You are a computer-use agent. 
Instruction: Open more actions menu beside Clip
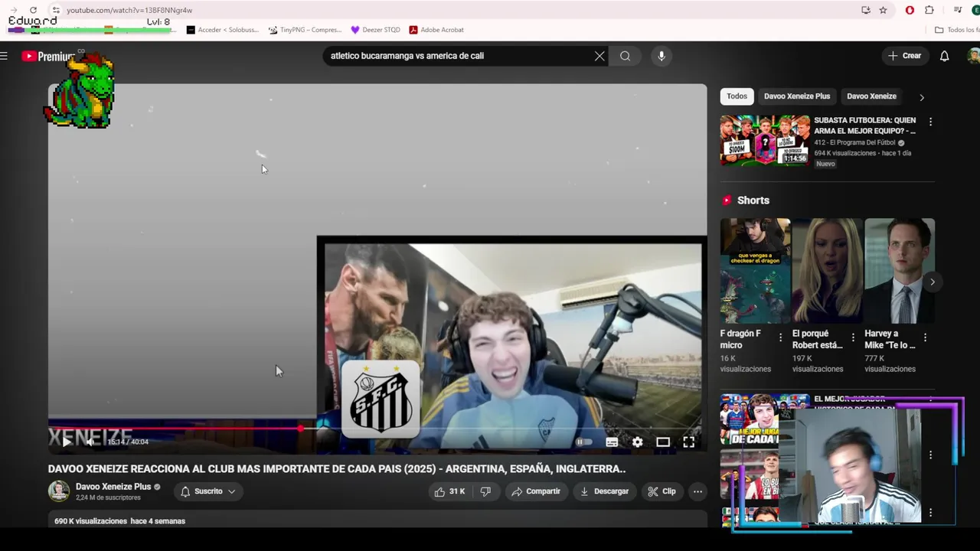(697, 491)
